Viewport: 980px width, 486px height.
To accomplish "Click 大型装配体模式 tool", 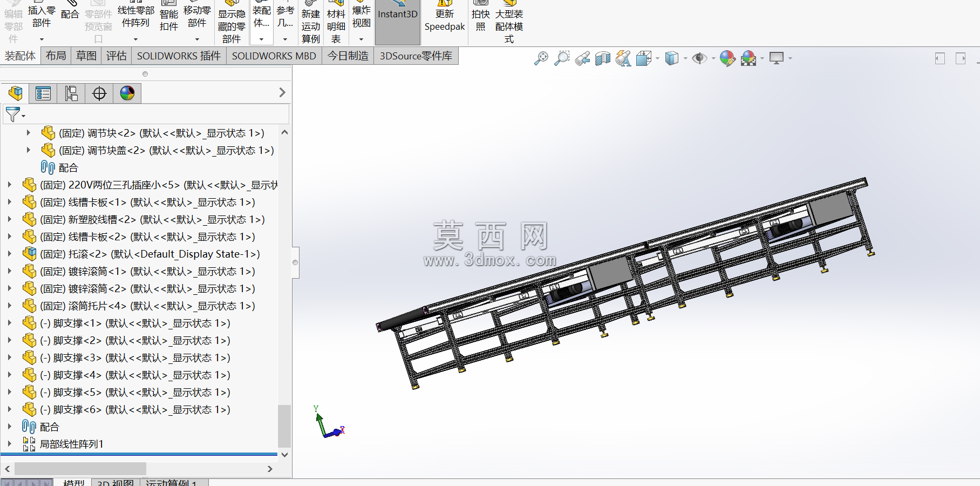I will pyautogui.click(x=509, y=22).
